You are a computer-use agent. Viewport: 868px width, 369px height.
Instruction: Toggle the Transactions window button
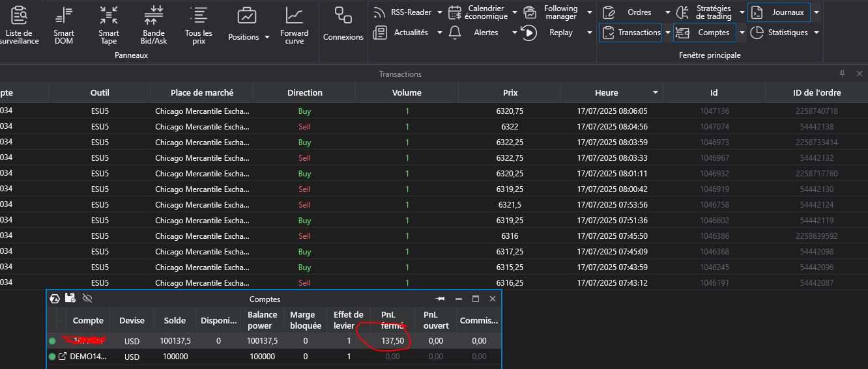[630, 33]
